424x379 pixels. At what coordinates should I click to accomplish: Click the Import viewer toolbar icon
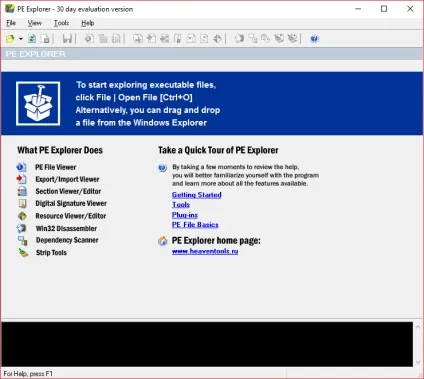[151, 39]
